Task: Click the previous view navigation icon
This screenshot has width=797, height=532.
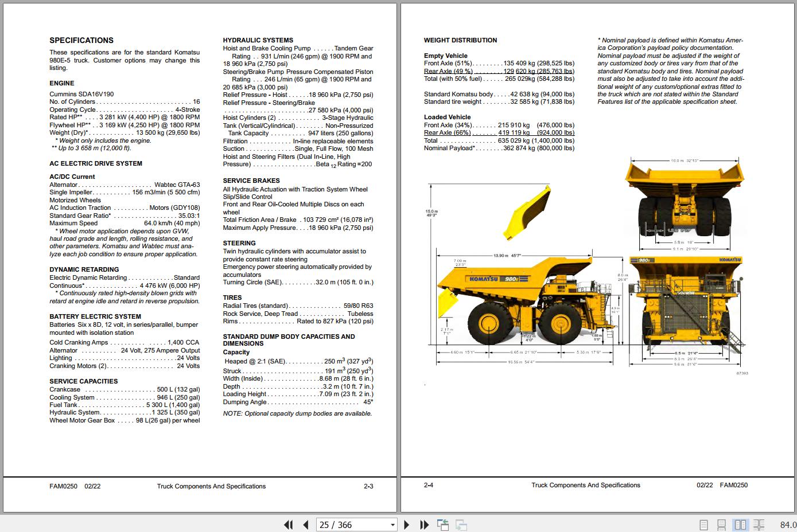Action: pos(442,525)
